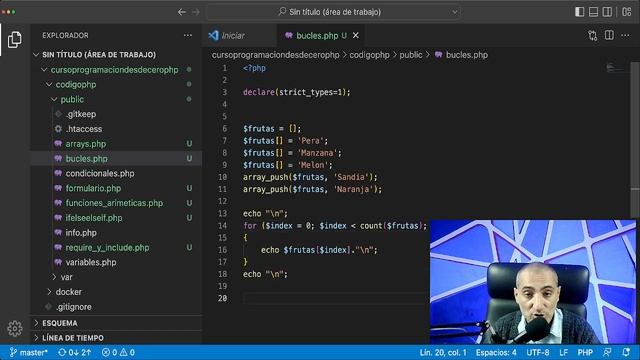640x360 pixels.
Task: Click public in the breadcrumb
Action: click(411, 55)
